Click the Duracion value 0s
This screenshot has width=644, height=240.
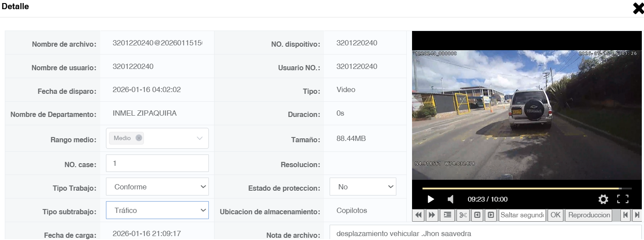coord(340,113)
